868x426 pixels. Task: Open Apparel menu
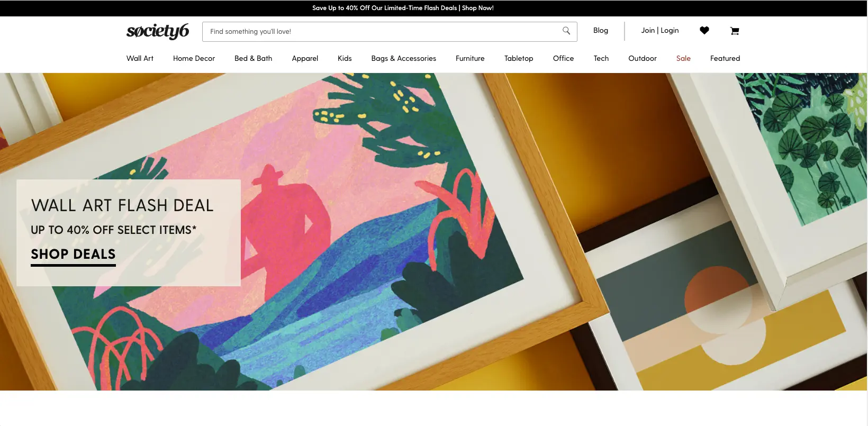[x=305, y=58]
